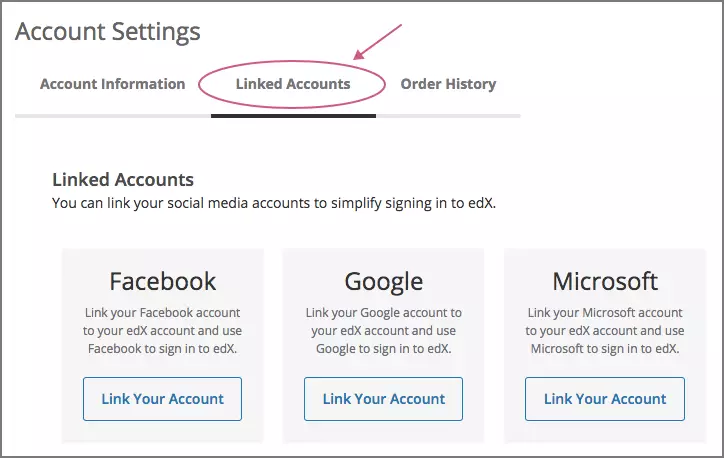Image resolution: width=724 pixels, height=458 pixels.
Task: Click the gray divider below Account Information tab
Action: click(112, 116)
